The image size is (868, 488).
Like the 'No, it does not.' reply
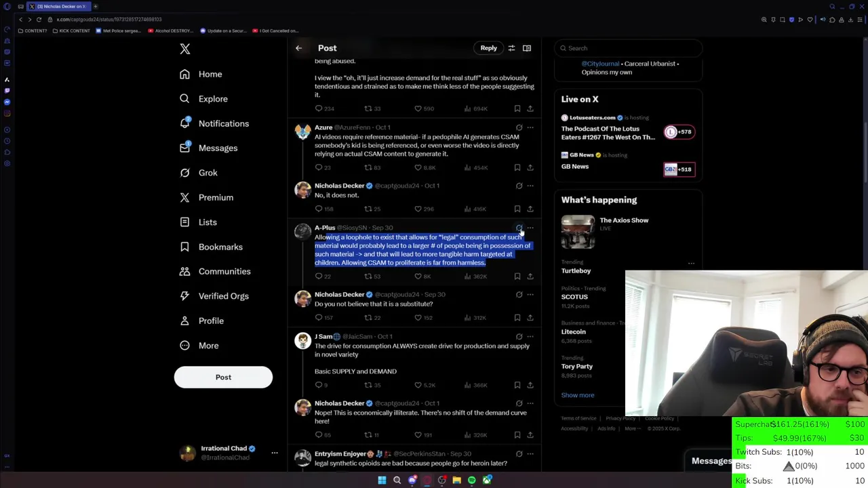point(424,209)
